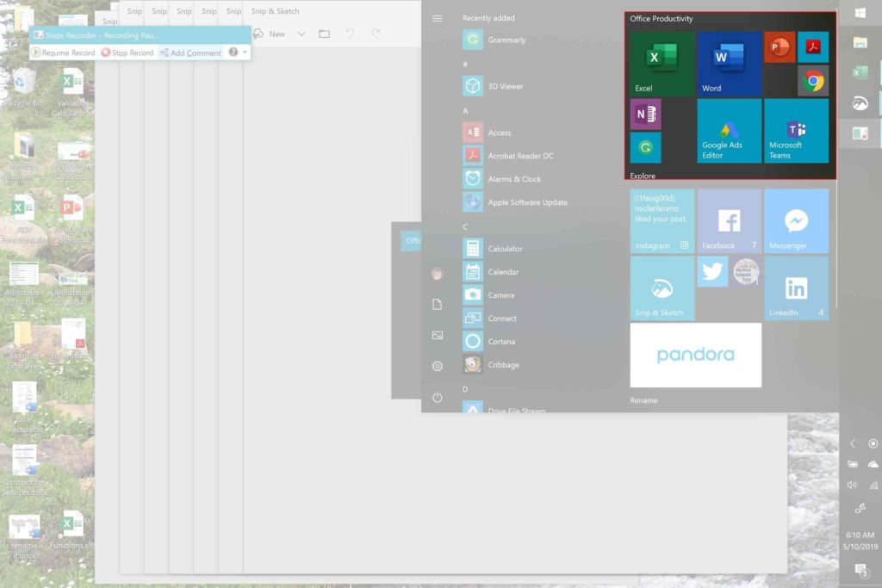The width and height of the screenshot is (882, 588).
Task: Open the Steps Recorder help icon
Action: click(233, 53)
